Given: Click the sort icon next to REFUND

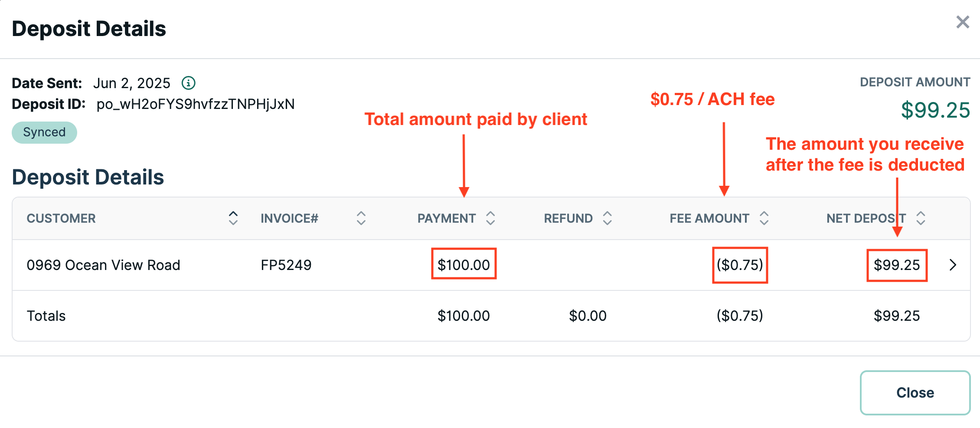Looking at the screenshot, I should 607,218.
